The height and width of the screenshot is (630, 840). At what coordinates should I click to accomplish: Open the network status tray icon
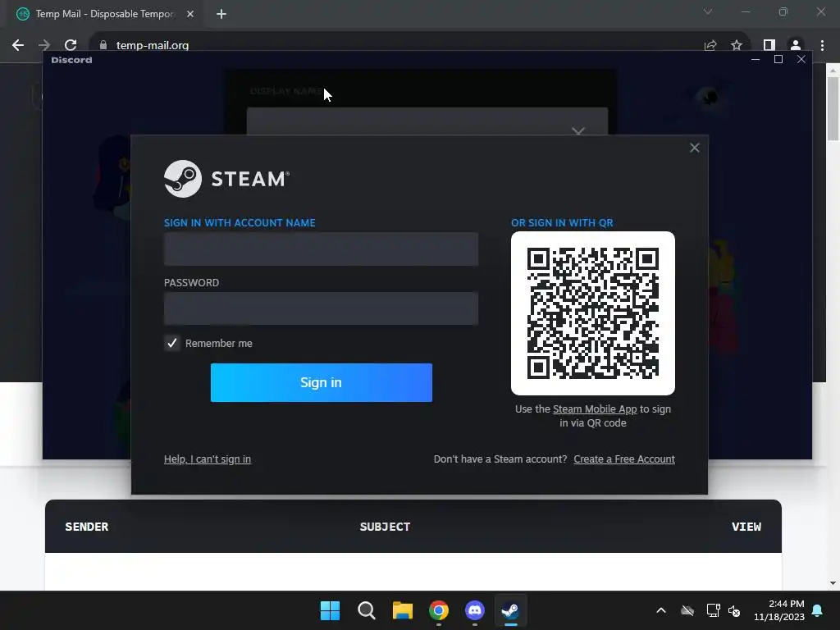click(713, 610)
